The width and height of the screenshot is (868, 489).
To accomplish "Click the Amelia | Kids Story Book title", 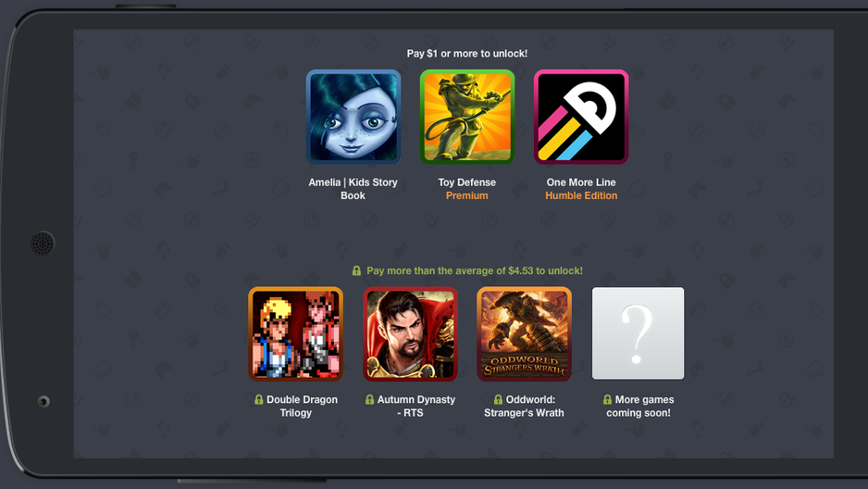I will click(353, 189).
